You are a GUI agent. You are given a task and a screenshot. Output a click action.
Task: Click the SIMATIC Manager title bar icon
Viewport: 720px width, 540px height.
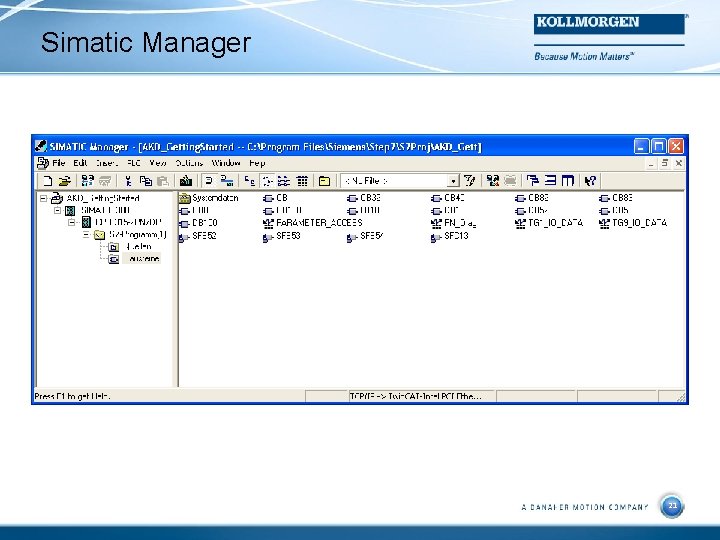41,146
